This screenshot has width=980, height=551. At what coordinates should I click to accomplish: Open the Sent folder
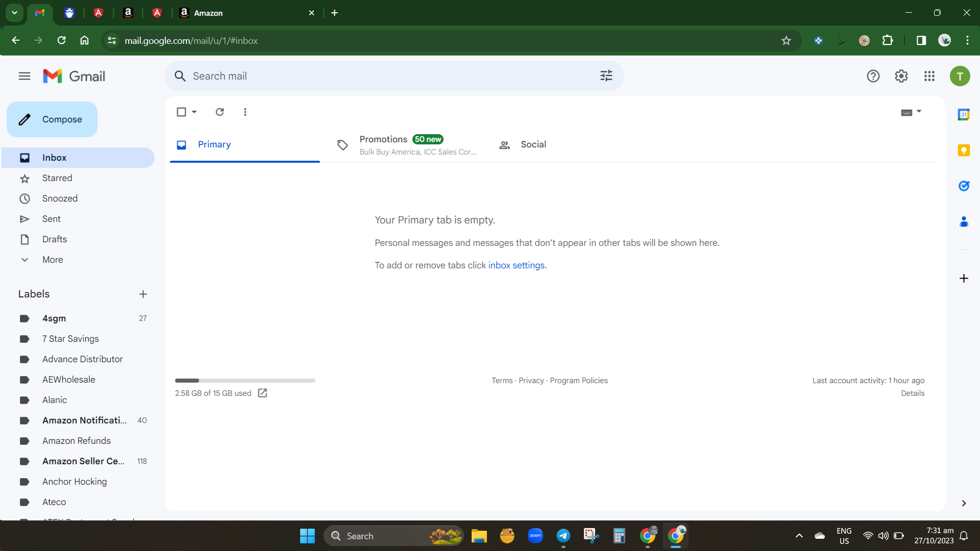tap(78, 219)
